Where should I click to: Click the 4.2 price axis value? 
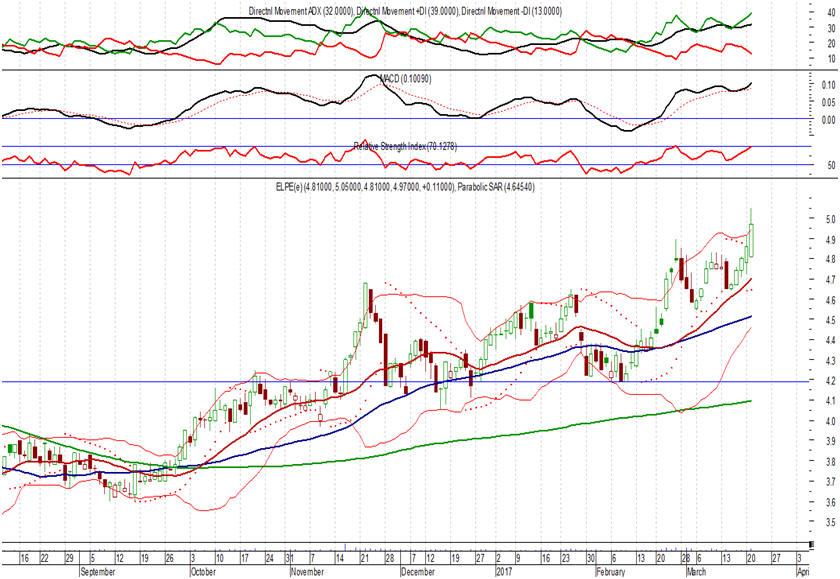[x=830, y=381]
